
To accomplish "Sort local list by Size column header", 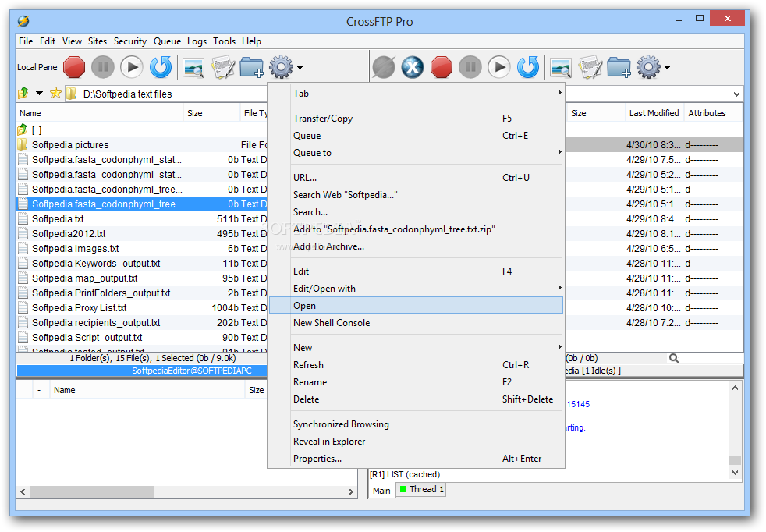I will pyautogui.click(x=211, y=113).
